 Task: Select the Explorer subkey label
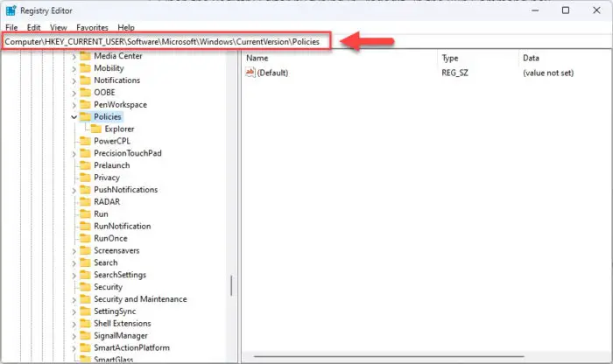[119, 129]
